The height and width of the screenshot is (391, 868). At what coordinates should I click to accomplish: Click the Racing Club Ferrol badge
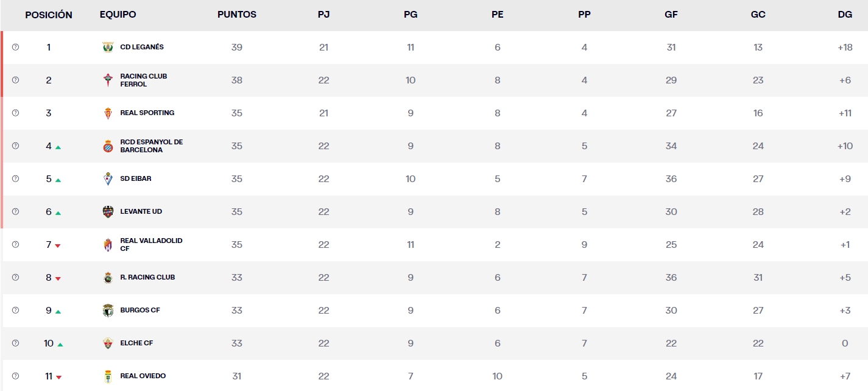coord(108,80)
